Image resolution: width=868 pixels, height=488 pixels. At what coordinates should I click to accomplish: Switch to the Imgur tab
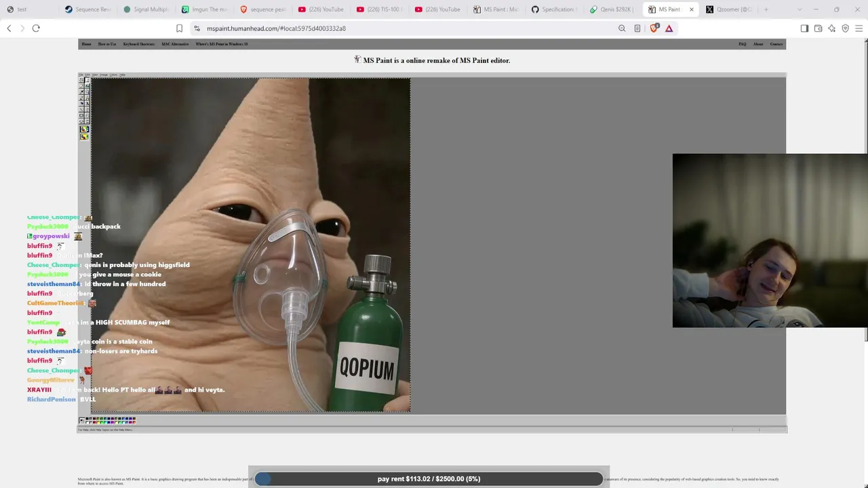(205, 9)
